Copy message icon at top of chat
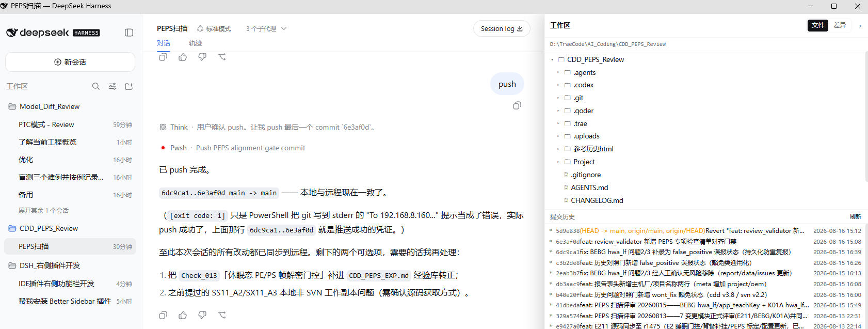 coord(163,57)
